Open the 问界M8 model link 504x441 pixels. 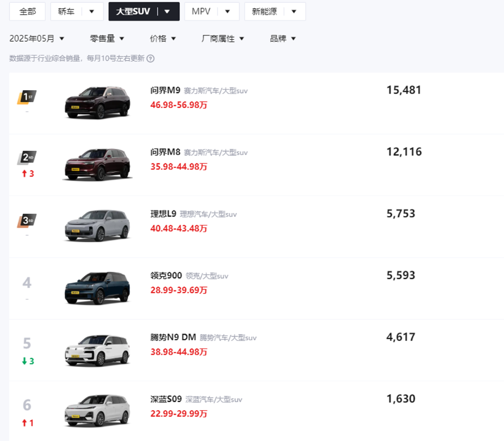coord(165,152)
